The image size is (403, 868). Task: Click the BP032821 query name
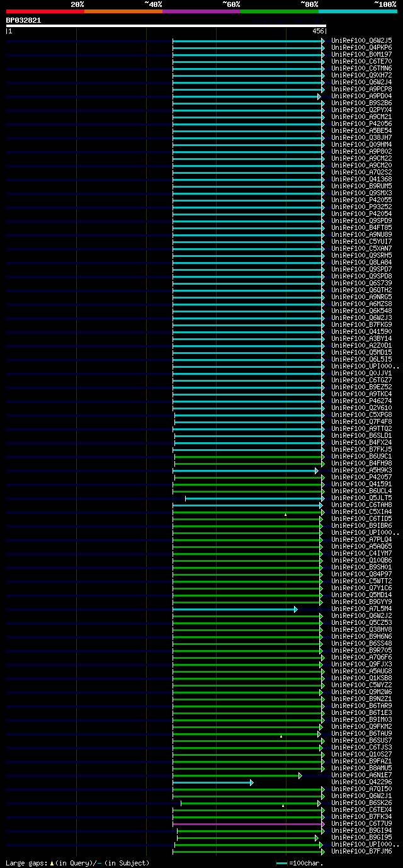tap(23, 20)
